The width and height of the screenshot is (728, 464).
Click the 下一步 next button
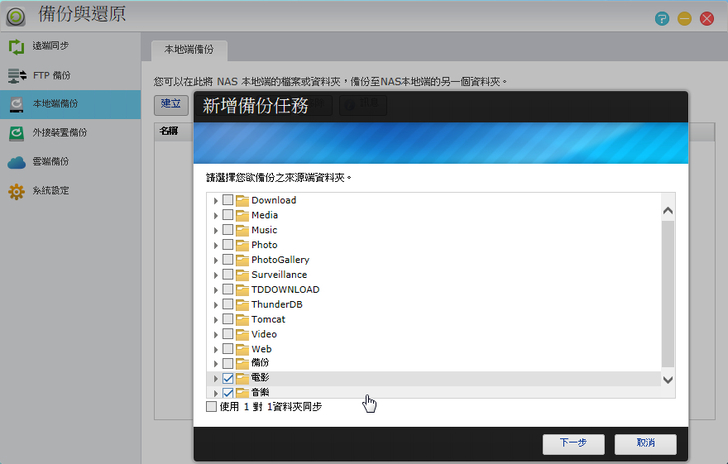click(x=573, y=444)
